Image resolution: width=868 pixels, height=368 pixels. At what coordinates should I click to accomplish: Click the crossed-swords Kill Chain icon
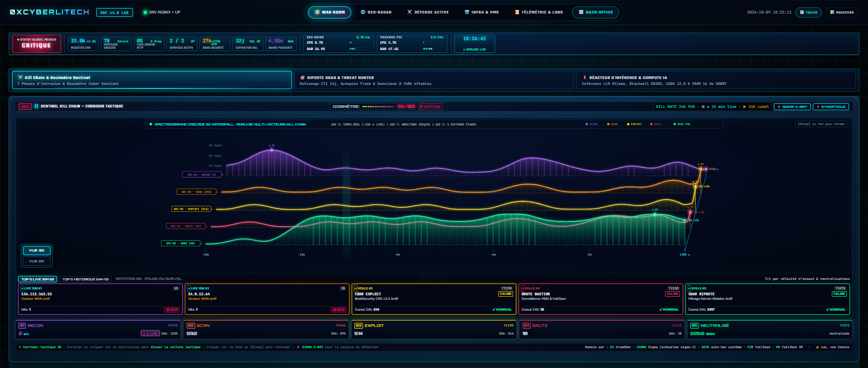pyautogui.click(x=20, y=77)
